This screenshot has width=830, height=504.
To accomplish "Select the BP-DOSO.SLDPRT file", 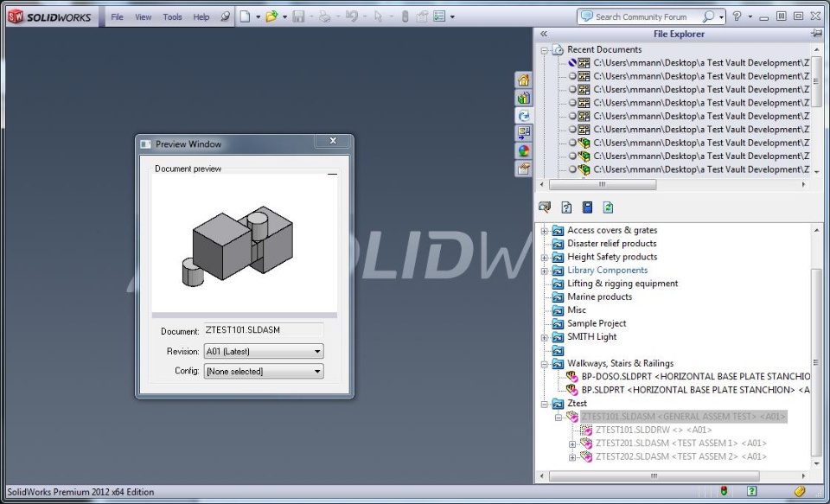I will pos(695,376).
